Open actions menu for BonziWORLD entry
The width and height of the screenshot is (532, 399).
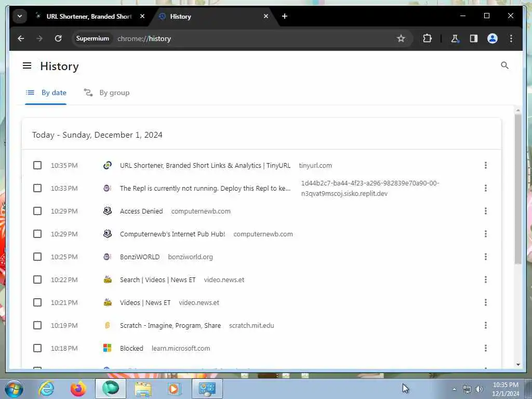pos(486,257)
